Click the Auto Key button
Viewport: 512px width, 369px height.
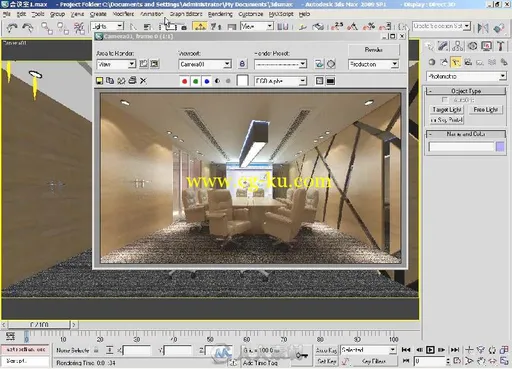pyautogui.click(x=326, y=350)
